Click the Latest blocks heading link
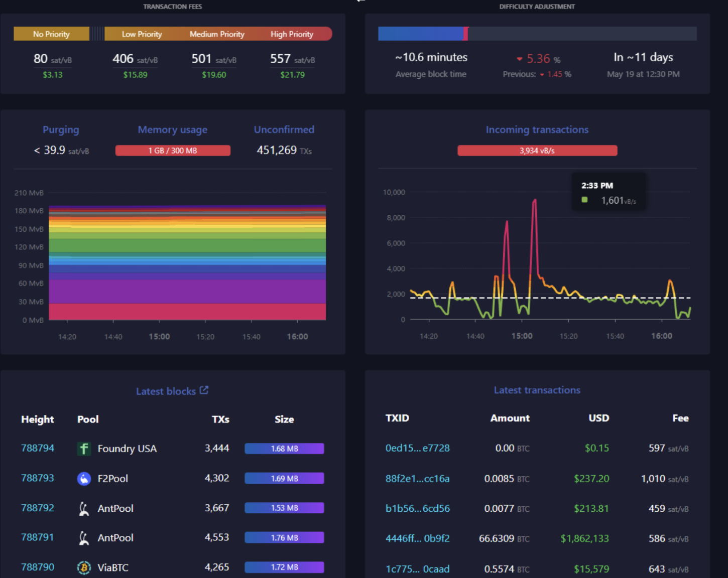 coord(166,391)
